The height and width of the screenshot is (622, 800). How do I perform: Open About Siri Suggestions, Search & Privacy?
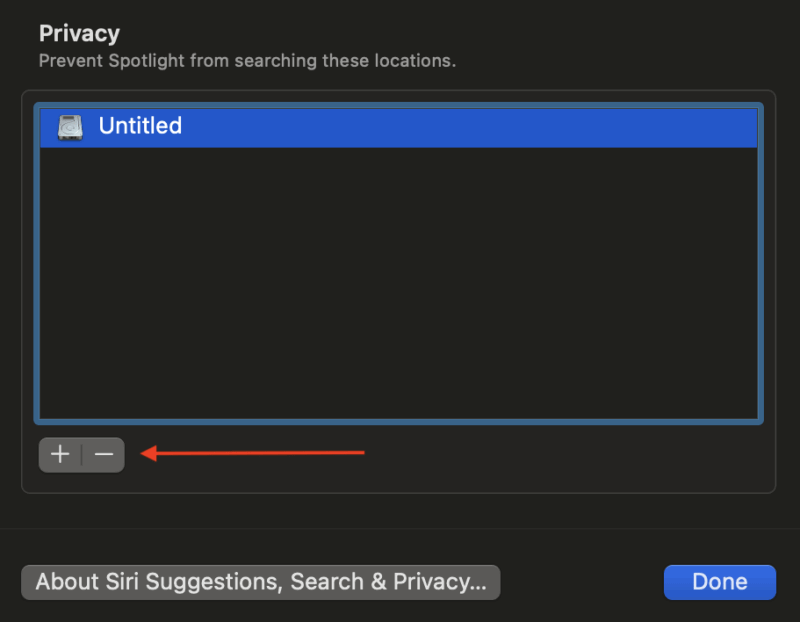point(260,582)
